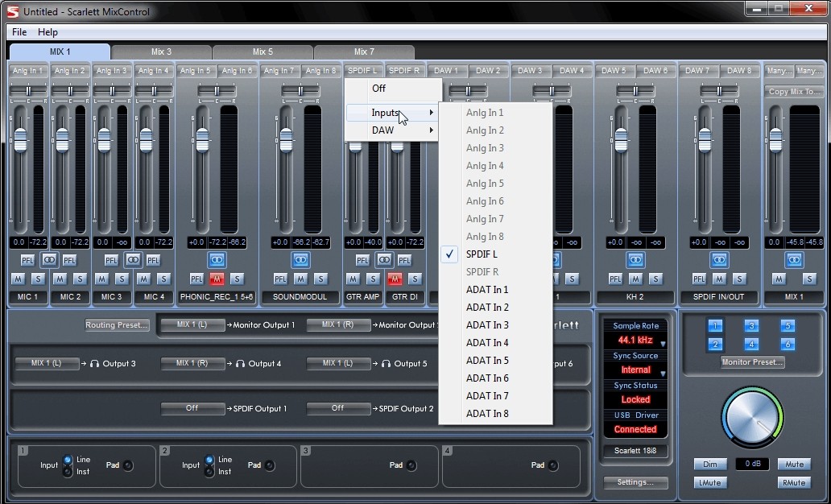Screen dimensions: 831x504
Task: Click the monitor Mute button
Action: pyautogui.click(x=794, y=465)
